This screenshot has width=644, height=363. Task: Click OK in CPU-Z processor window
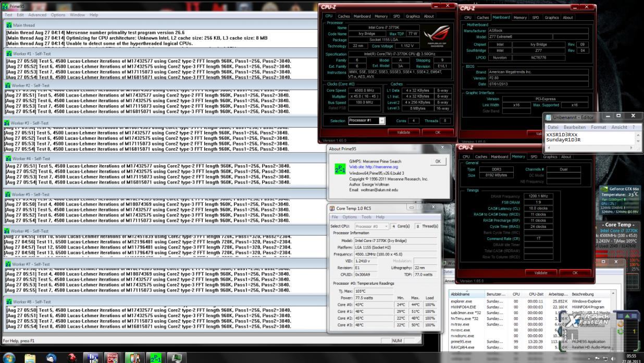(x=437, y=132)
